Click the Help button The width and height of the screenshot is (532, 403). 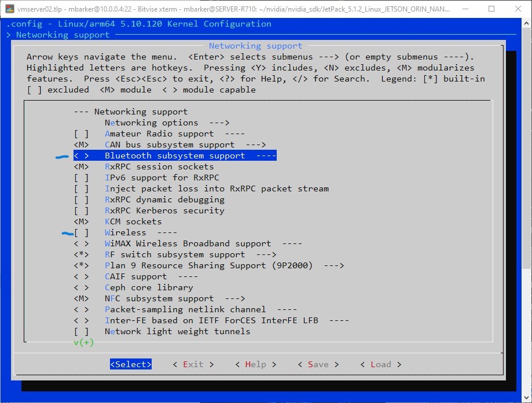(255, 364)
